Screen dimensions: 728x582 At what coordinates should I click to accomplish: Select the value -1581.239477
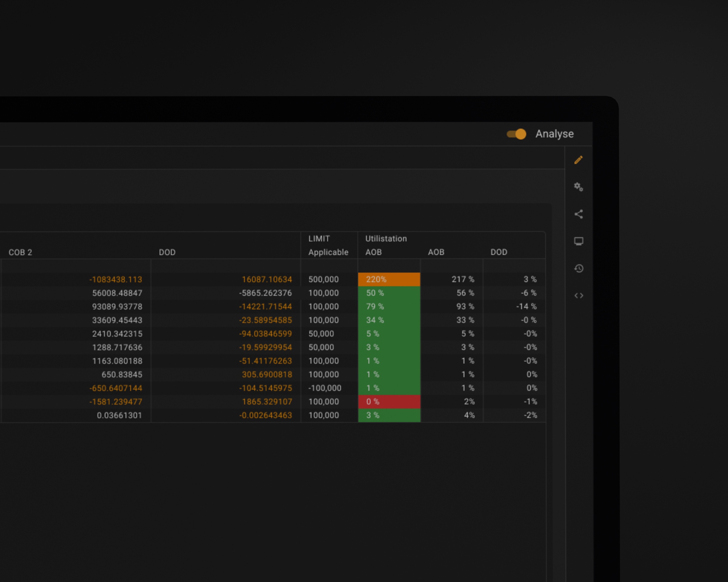(116, 402)
